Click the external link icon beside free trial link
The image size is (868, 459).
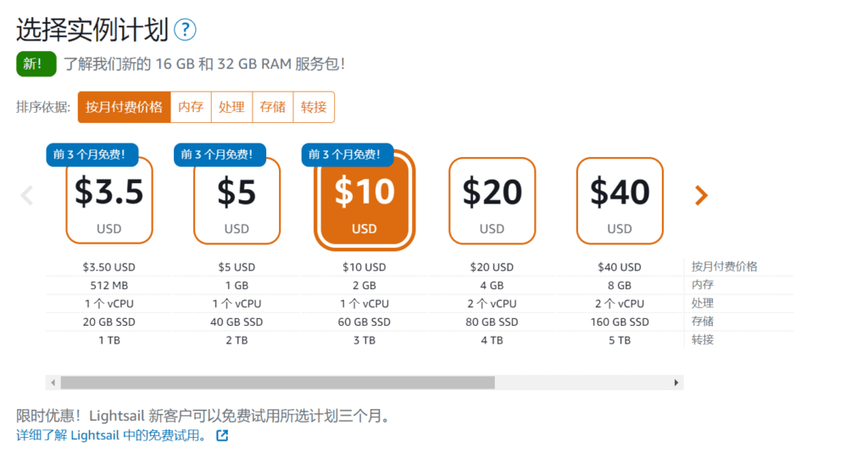(222, 436)
